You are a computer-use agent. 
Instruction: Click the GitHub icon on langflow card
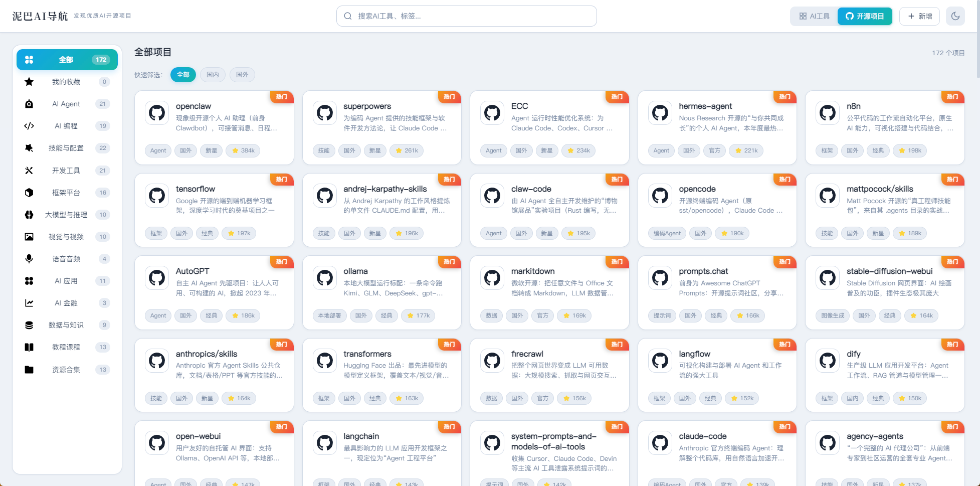pyautogui.click(x=660, y=361)
